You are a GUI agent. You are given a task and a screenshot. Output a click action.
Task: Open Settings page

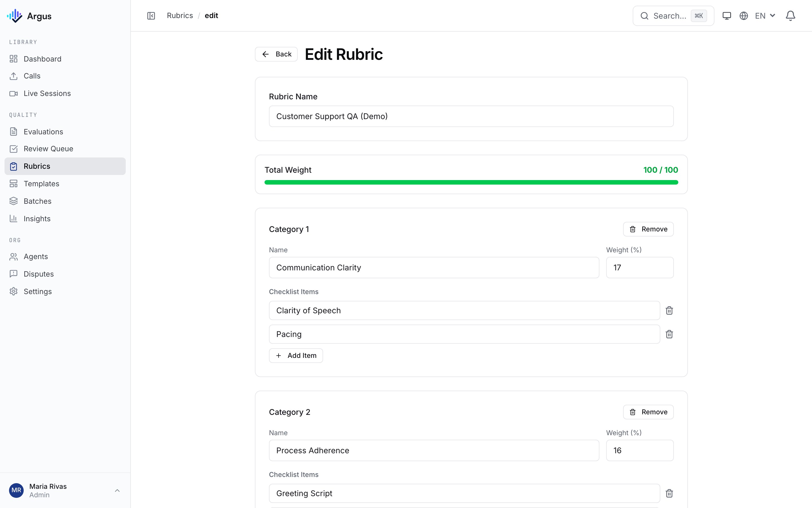coord(65,292)
